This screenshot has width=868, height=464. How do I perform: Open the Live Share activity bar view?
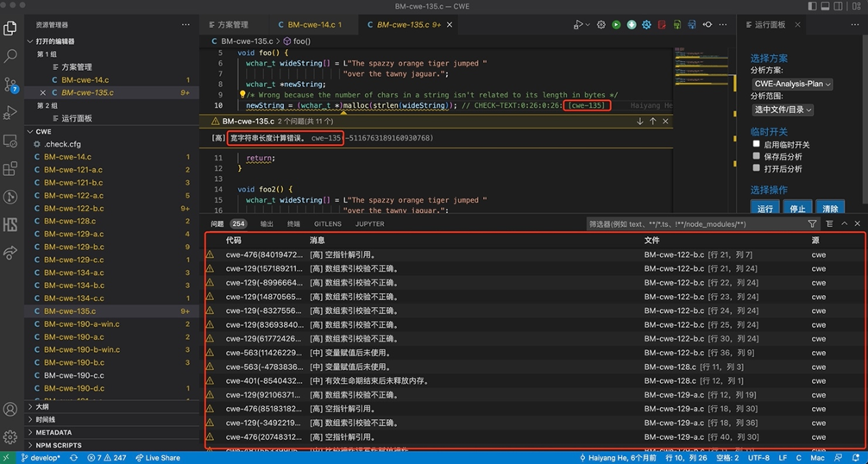[x=10, y=253]
